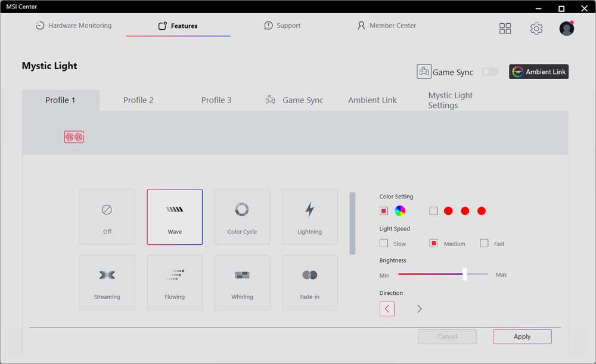This screenshot has height=364, width=596.
Task: Open the apps grid icon
Action: tap(505, 29)
